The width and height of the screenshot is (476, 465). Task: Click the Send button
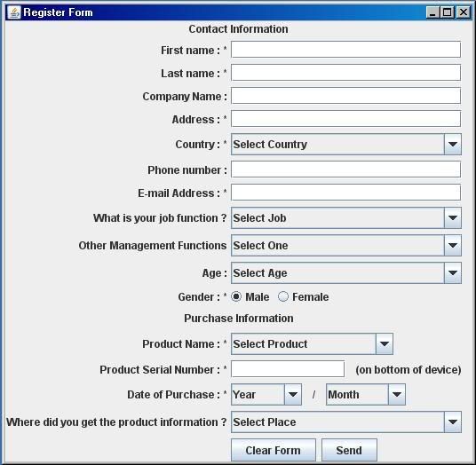click(349, 450)
